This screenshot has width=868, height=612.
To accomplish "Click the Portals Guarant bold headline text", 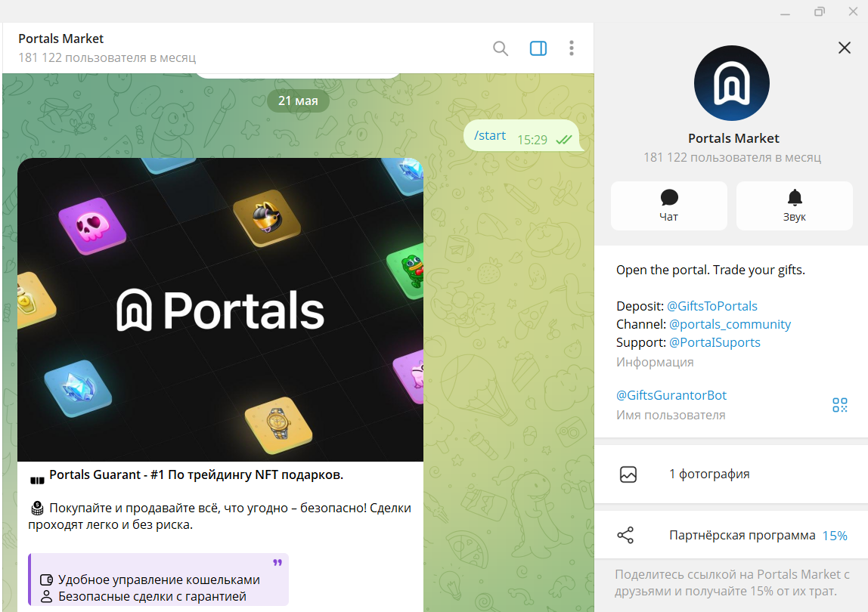I will point(196,474).
